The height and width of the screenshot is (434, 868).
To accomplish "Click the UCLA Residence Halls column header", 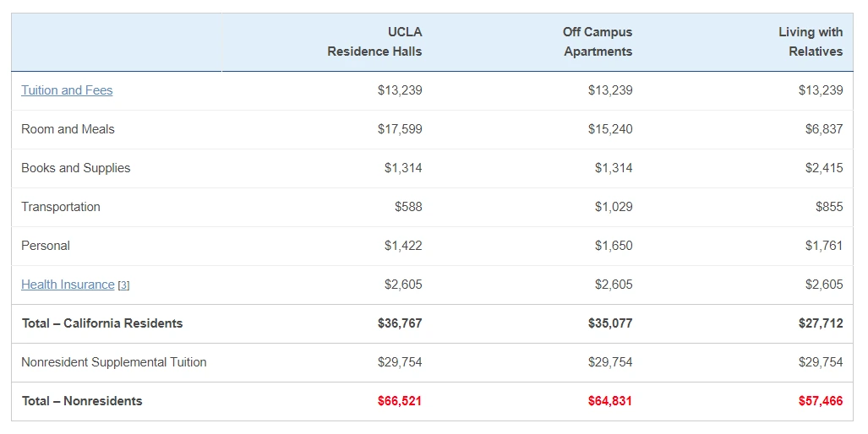I will pyautogui.click(x=374, y=41).
